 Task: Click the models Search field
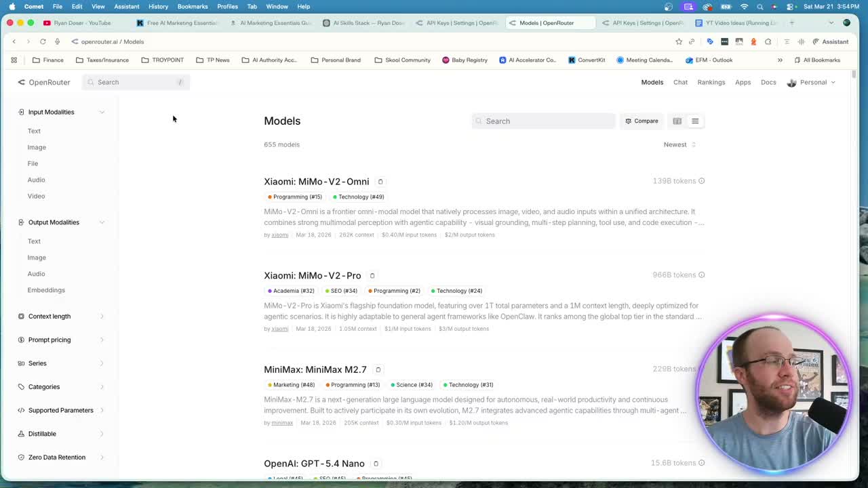[x=543, y=121]
